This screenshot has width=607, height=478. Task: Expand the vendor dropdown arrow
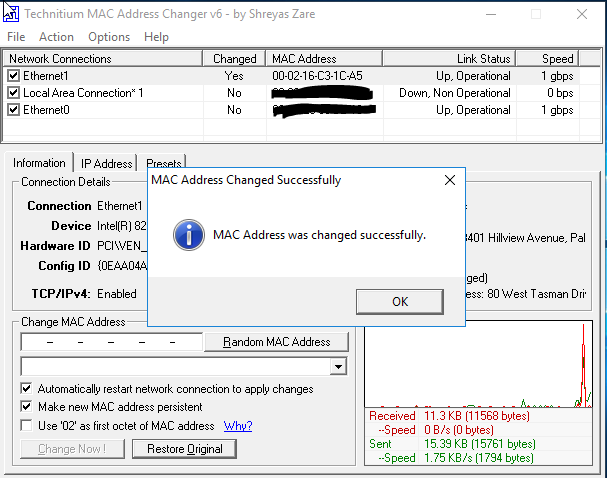click(338, 366)
